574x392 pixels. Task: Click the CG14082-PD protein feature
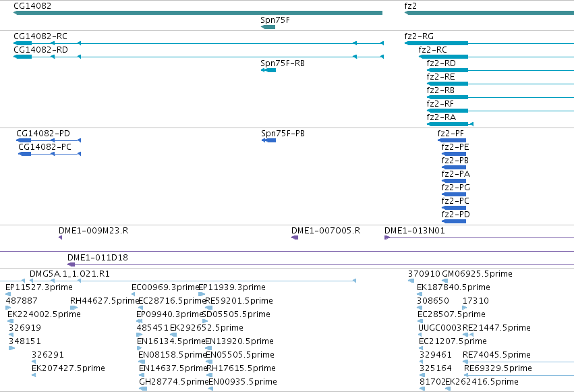(49, 140)
